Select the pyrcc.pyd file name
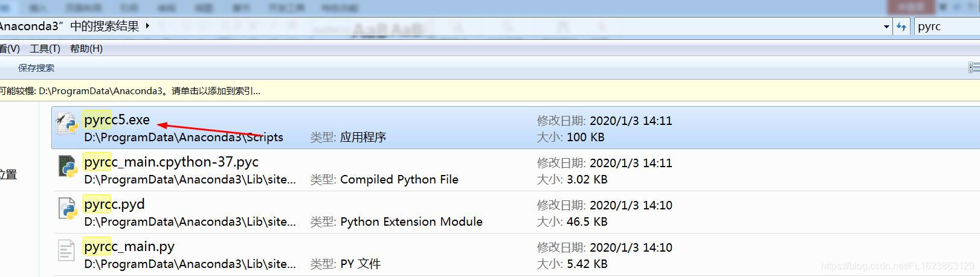Image resolution: width=980 pixels, height=277 pixels. [x=114, y=204]
